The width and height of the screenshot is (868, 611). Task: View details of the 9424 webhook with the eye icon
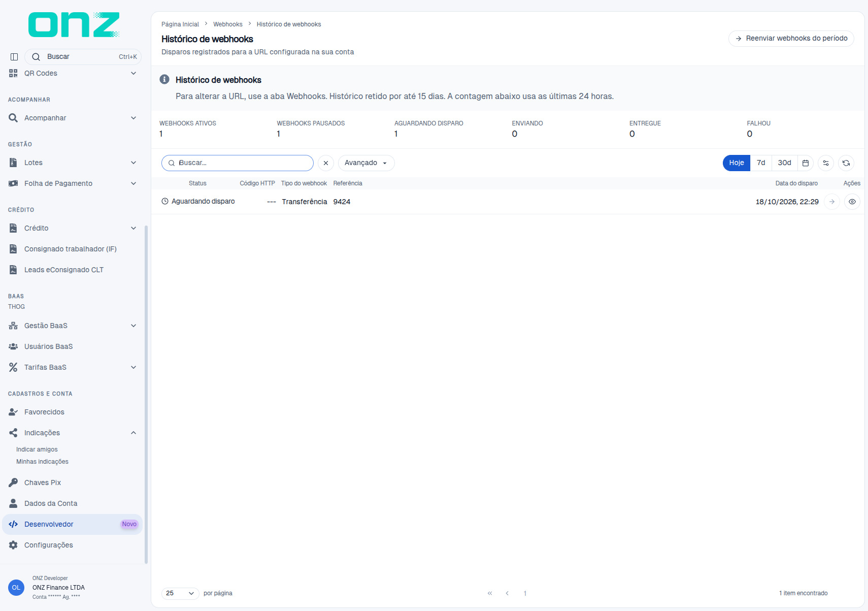point(852,202)
